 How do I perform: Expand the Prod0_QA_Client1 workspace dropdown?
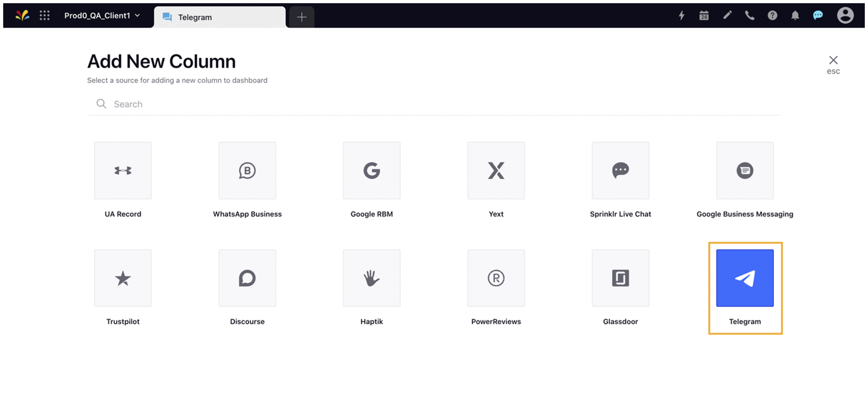[102, 16]
